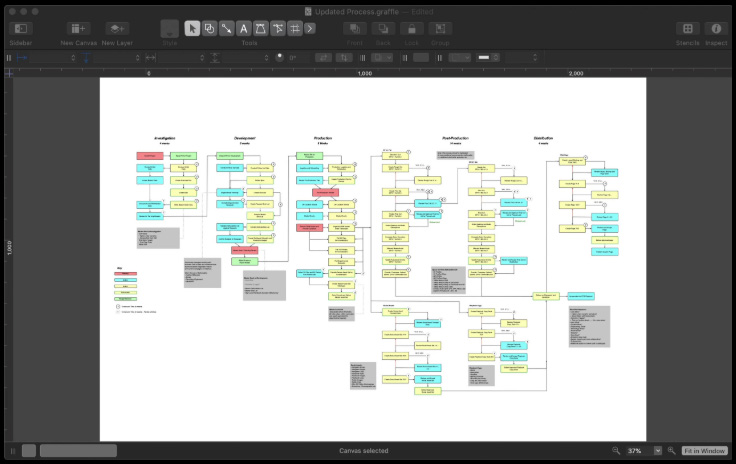The width and height of the screenshot is (736, 464).
Task: Click the 37% zoom field
Action: click(638, 451)
